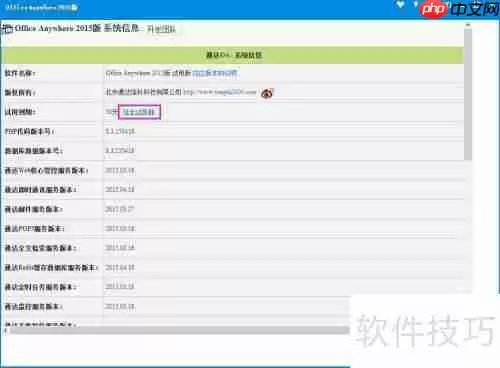Screen dimensions: 500x368
Task: Open the company website URL in 版权所有 row
Action: pos(220,92)
